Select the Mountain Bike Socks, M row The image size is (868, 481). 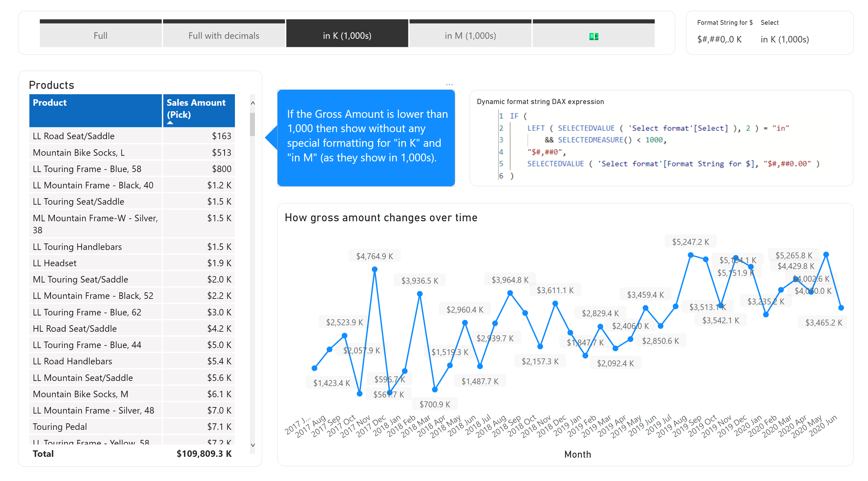click(132, 394)
